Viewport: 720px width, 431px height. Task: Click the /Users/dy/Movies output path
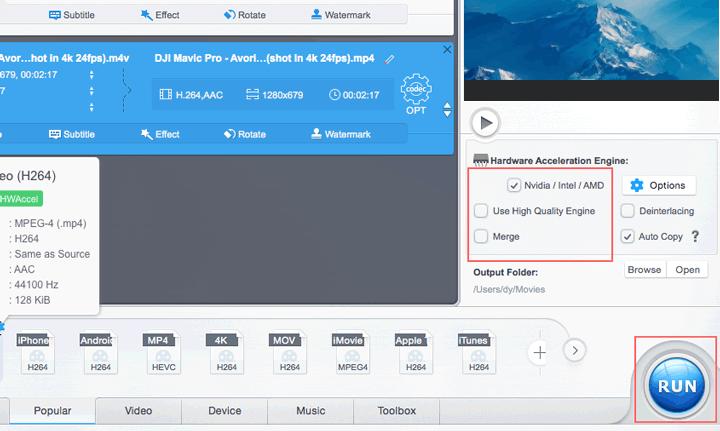point(509,290)
